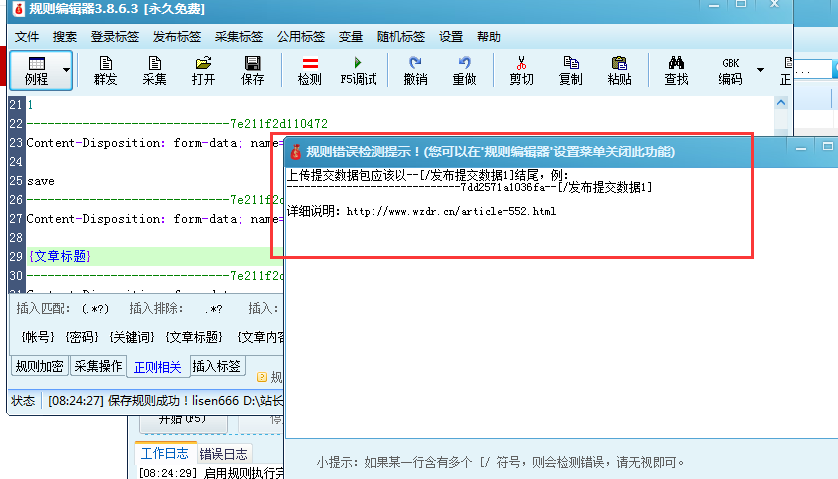
Task: Switch to the 规则加密 tab
Action: (40, 367)
